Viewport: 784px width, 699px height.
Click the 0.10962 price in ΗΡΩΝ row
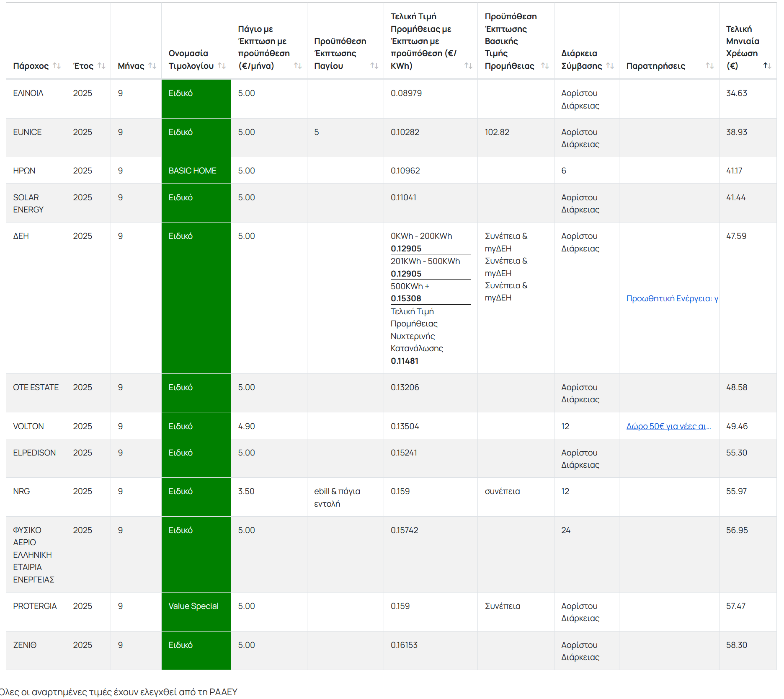(405, 171)
